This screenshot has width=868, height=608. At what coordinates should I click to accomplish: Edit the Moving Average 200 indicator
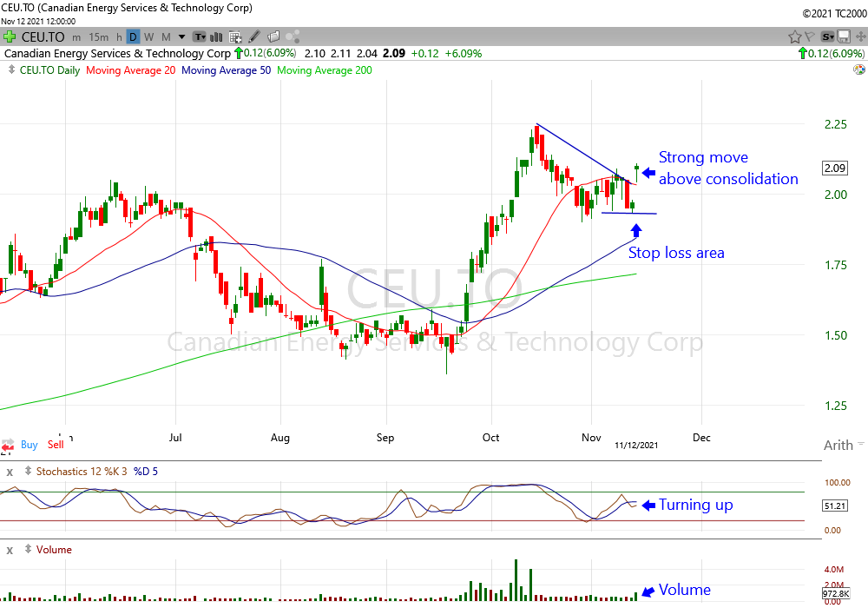(x=325, y=70)
